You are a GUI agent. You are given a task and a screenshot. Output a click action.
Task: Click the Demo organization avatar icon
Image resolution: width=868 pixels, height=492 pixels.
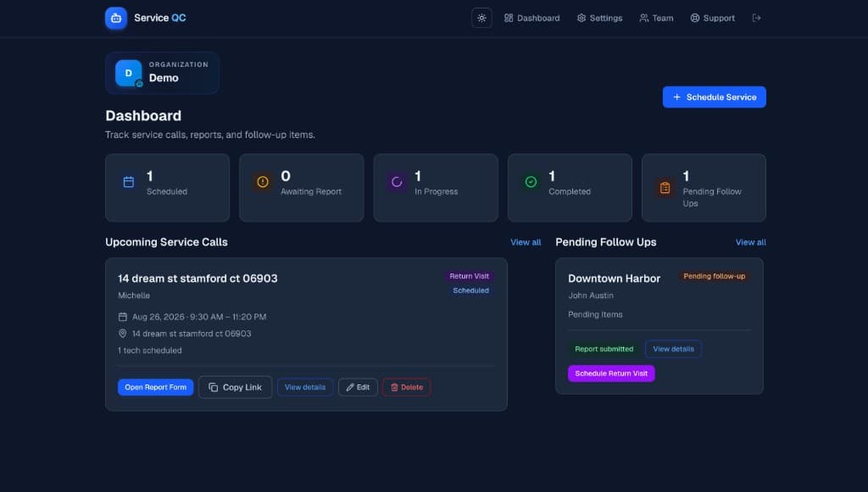[129, 73]
